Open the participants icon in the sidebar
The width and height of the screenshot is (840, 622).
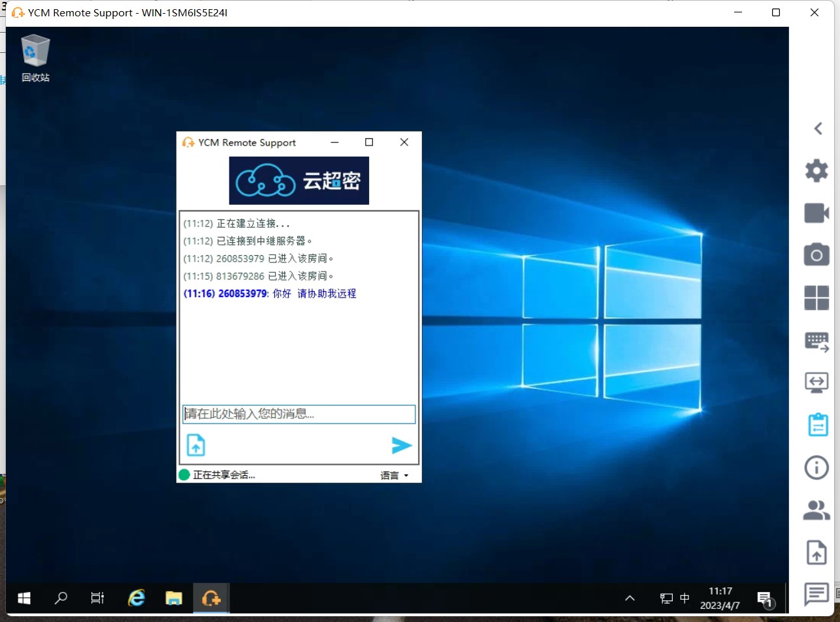[x=816, y=510]
